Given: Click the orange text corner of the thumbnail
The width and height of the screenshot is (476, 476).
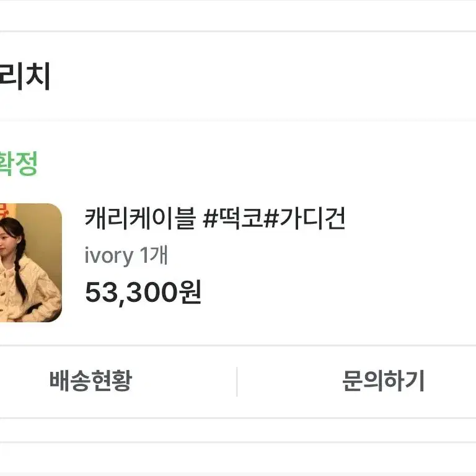Looking at the screenshot, I should [4, 211].
